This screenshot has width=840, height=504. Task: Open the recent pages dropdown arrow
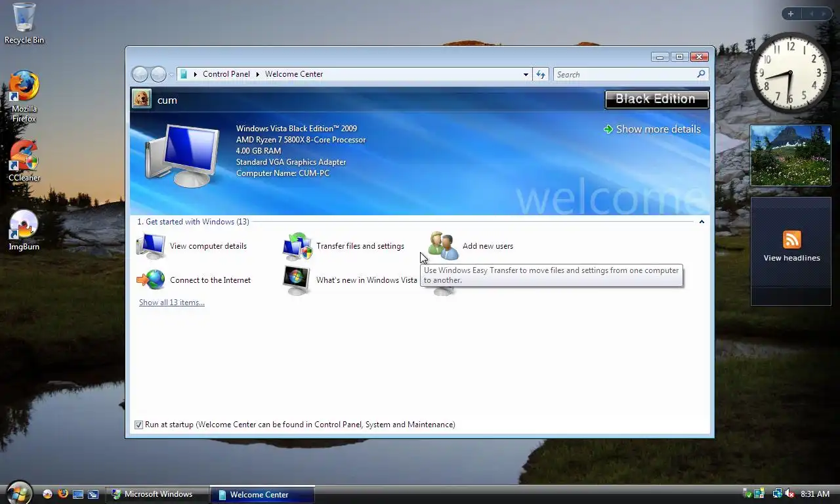tap(171, 75)
